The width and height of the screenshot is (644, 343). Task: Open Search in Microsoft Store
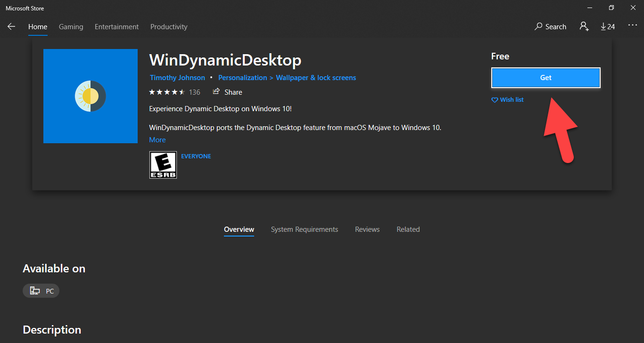coord(550,26)
